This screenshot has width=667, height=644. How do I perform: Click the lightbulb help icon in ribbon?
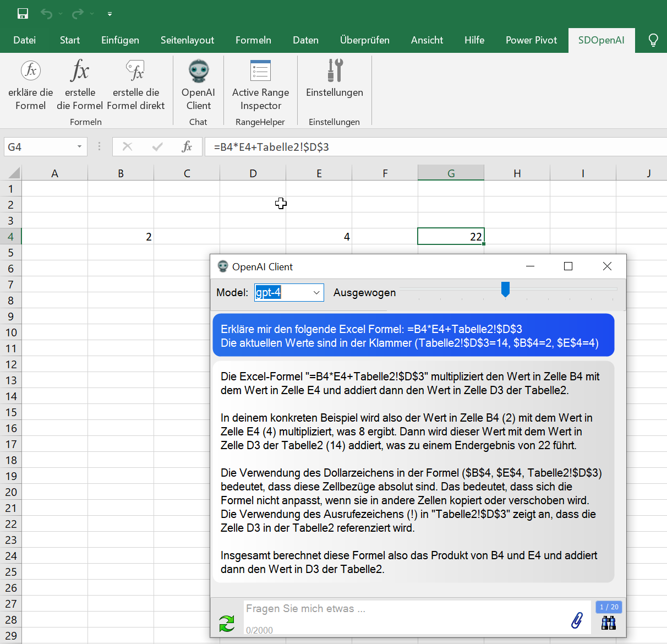pos(653,40)
